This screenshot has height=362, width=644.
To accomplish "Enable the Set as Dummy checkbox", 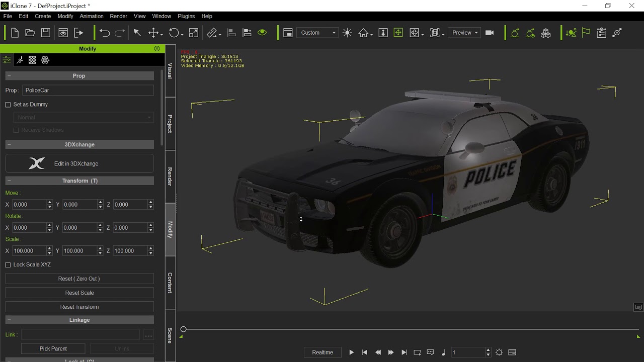I will tap(8, 105).
